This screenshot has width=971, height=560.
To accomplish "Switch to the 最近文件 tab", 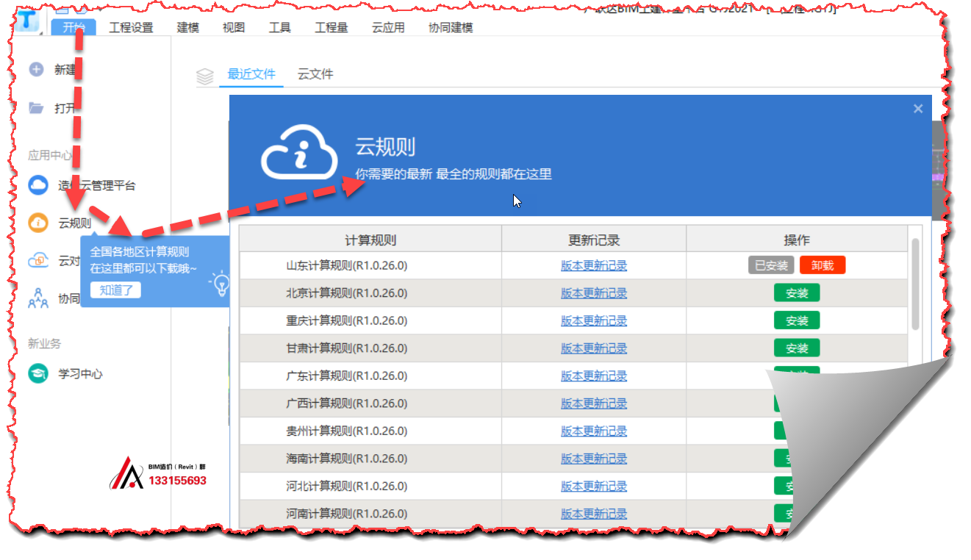I will coord(251,74).
